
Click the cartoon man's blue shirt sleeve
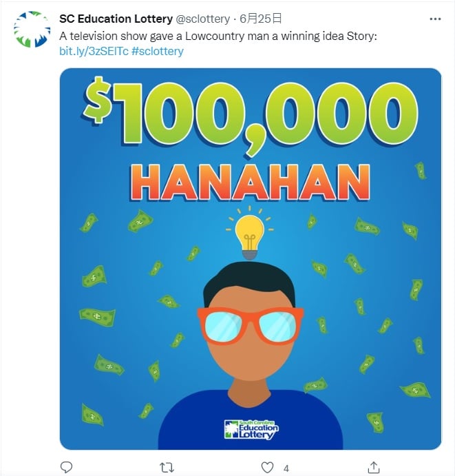pyautogui.click(x=180, y=427)
